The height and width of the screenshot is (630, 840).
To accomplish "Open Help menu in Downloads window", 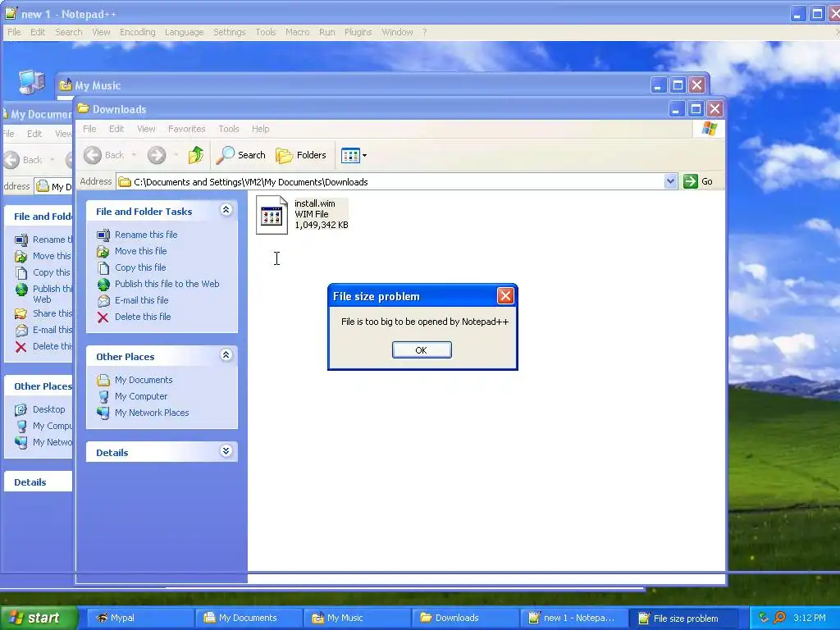I will [260, 129].
